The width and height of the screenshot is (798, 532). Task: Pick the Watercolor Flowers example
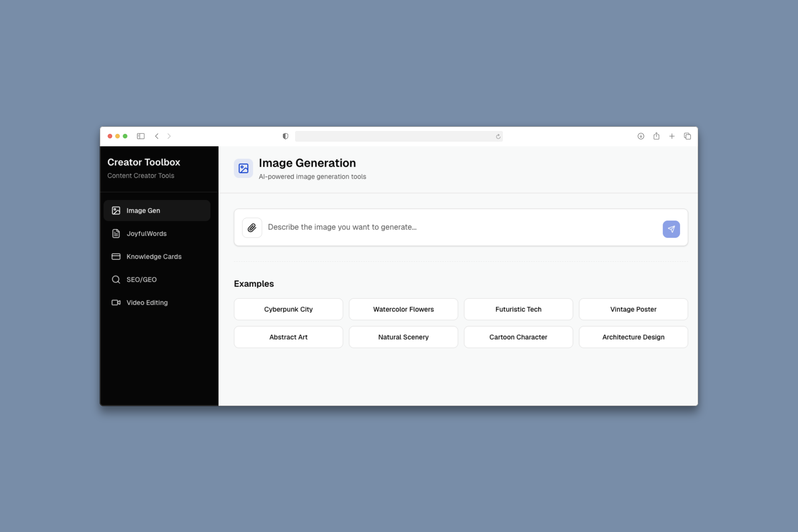(403, 309)
